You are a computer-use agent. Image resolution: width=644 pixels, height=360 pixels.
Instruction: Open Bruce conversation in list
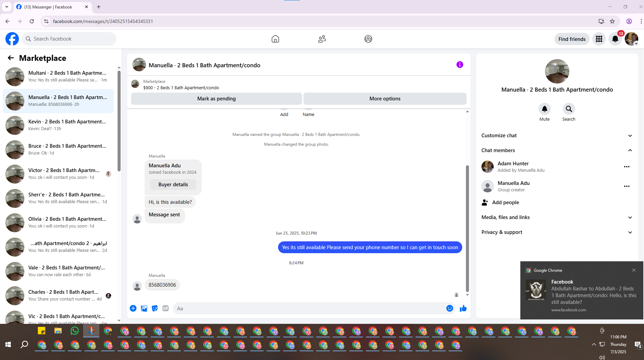[x=58, y=150]
